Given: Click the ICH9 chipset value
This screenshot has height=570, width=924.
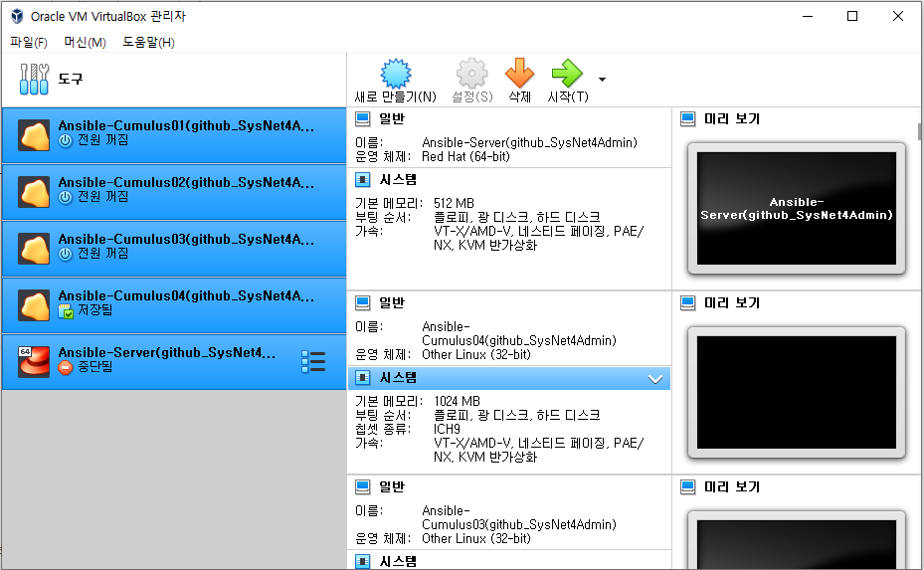Looking at the screenshot, I should (x=447, y=429).
